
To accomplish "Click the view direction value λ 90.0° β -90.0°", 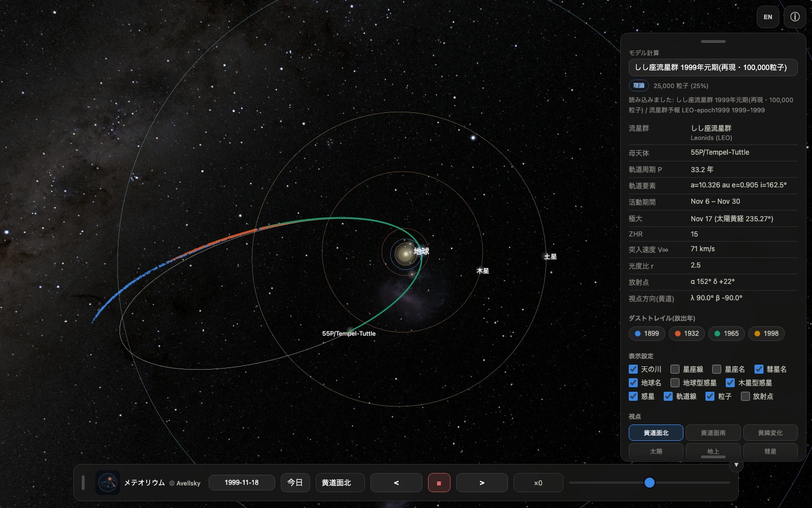I will 716,298.
